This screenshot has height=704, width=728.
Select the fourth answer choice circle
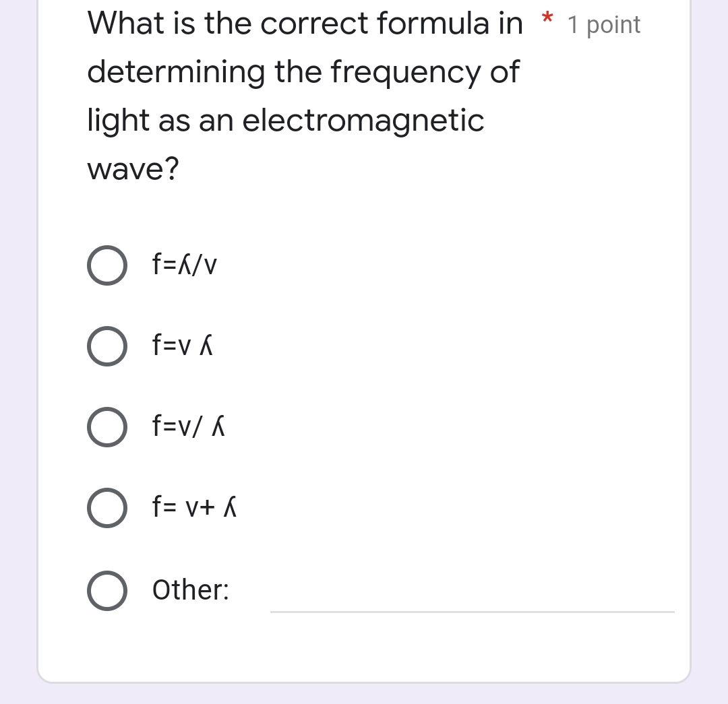click(107, 507)
